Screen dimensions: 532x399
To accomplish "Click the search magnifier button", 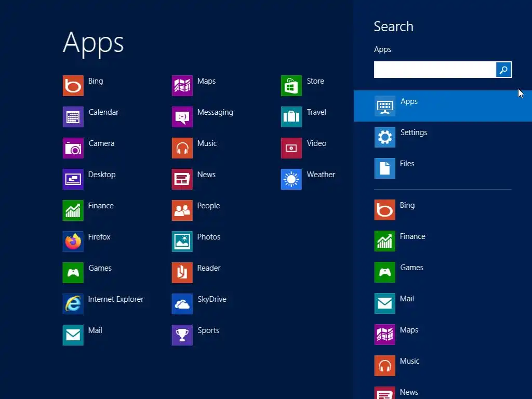I will coord(503,70).
